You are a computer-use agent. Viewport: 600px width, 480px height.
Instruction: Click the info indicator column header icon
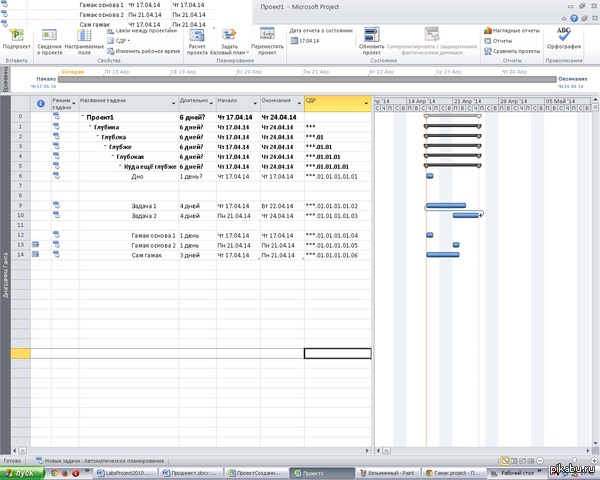click(40, 102)
